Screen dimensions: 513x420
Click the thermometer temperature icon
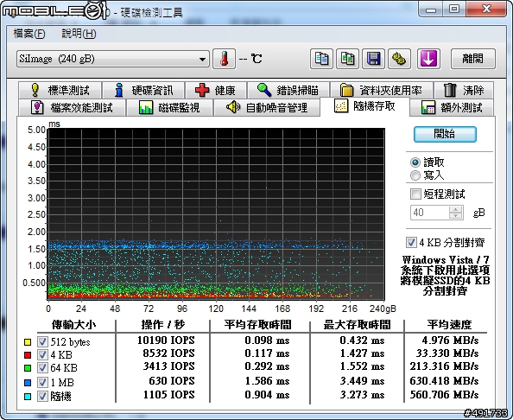(x=224, y=59)
